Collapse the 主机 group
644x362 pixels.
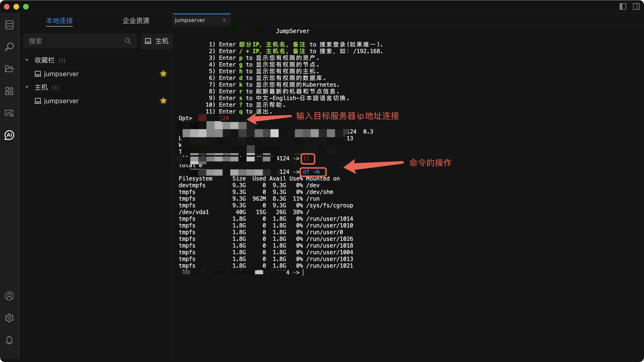pyautogui.click(x=27, y=87)
